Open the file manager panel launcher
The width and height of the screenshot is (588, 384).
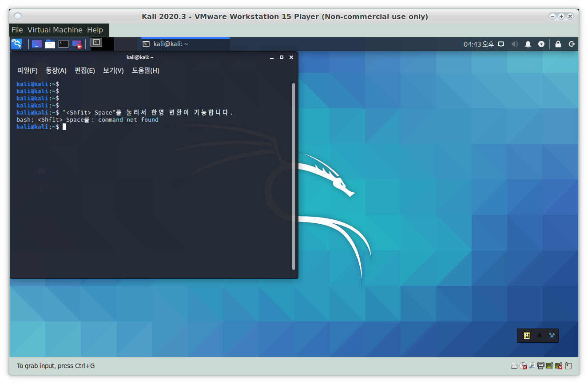point(50,44)
